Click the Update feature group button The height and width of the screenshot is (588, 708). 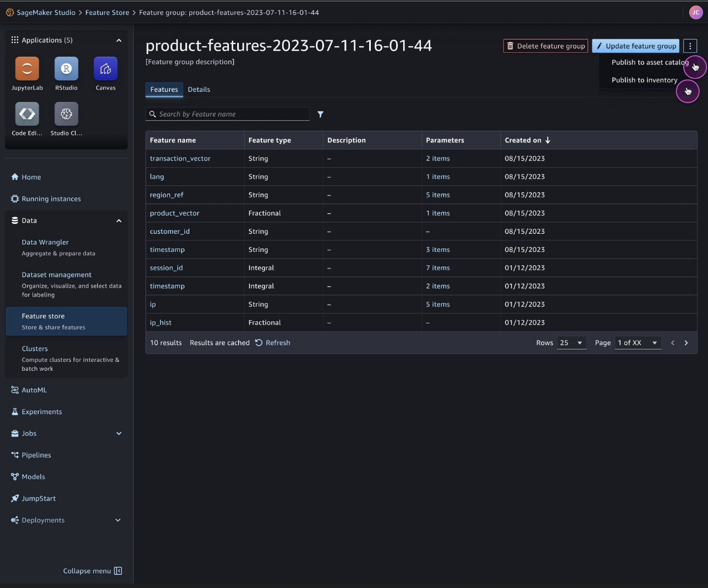tap(635, 46)
